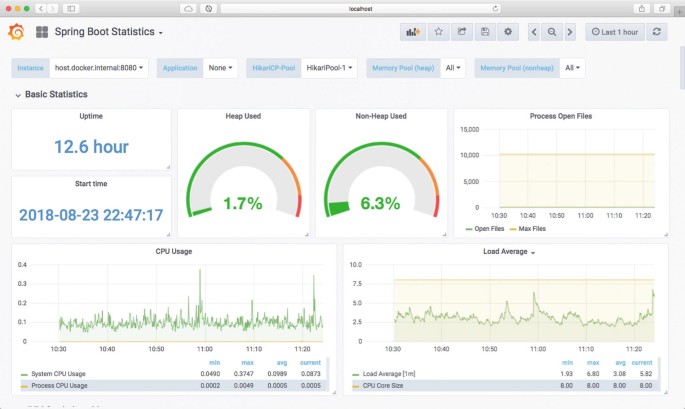The width and height of the screenshot is (685, 409).
Task: Open the Load Average panel menu
Action: tap(509, 252)
